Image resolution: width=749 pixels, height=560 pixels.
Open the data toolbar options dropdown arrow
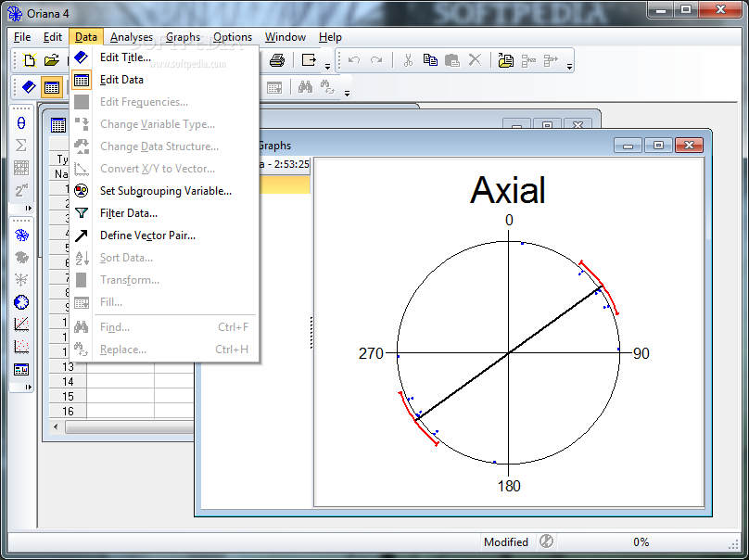[348, 93]
